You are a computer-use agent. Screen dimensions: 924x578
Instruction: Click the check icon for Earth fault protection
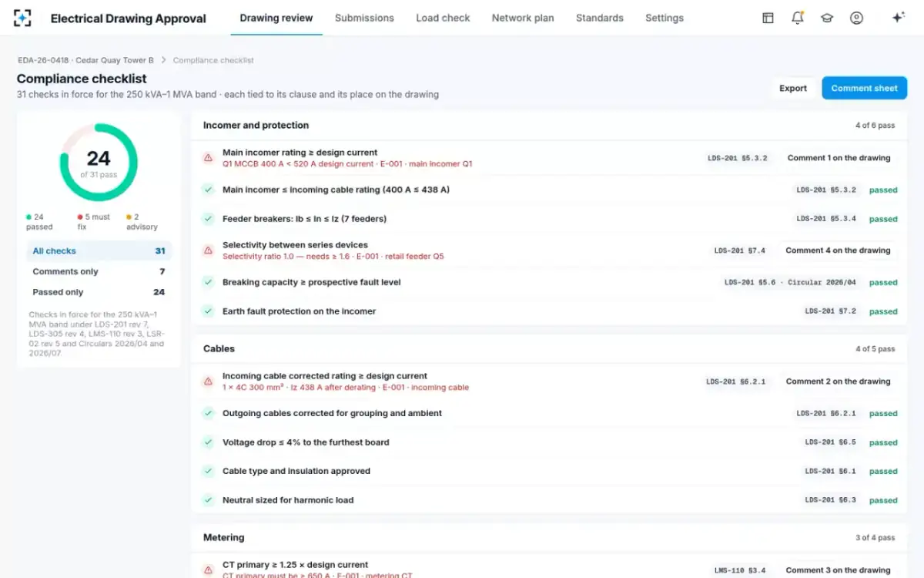[x=208, y=311]
